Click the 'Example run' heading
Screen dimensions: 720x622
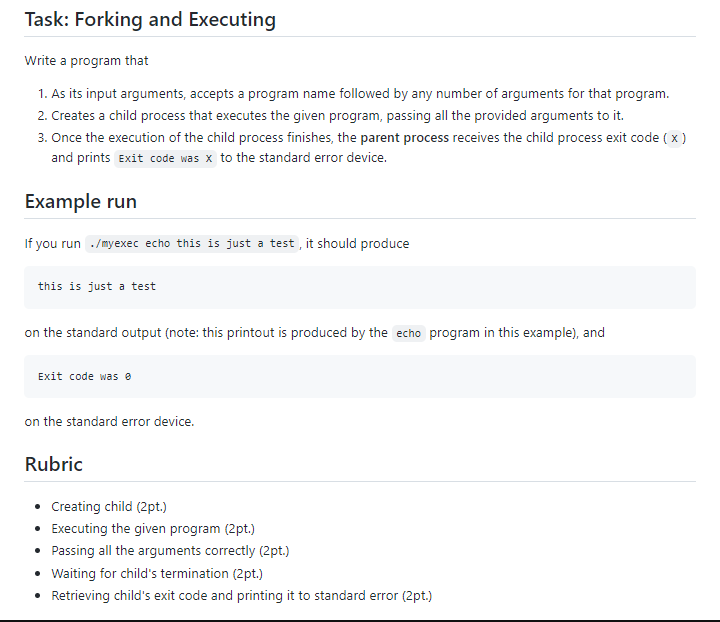point(81,202)
